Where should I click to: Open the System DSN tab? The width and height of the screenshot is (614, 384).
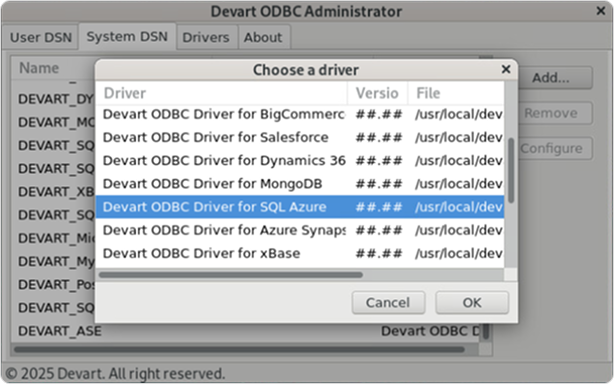(127, 36)
